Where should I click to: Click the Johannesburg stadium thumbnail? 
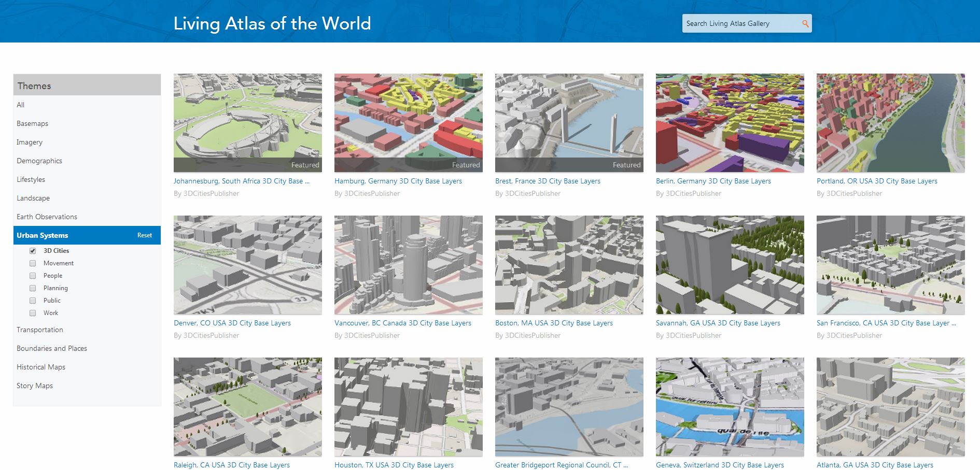point(248,123)
